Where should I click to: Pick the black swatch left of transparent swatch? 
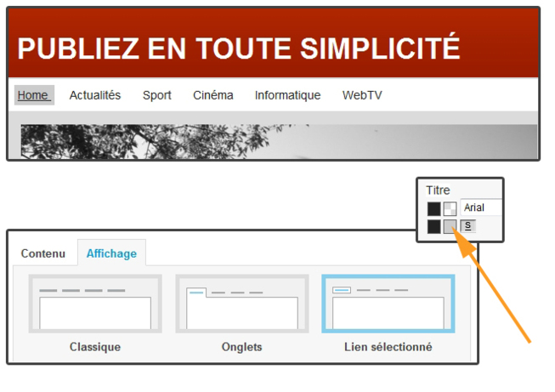(x=433, y=208)
